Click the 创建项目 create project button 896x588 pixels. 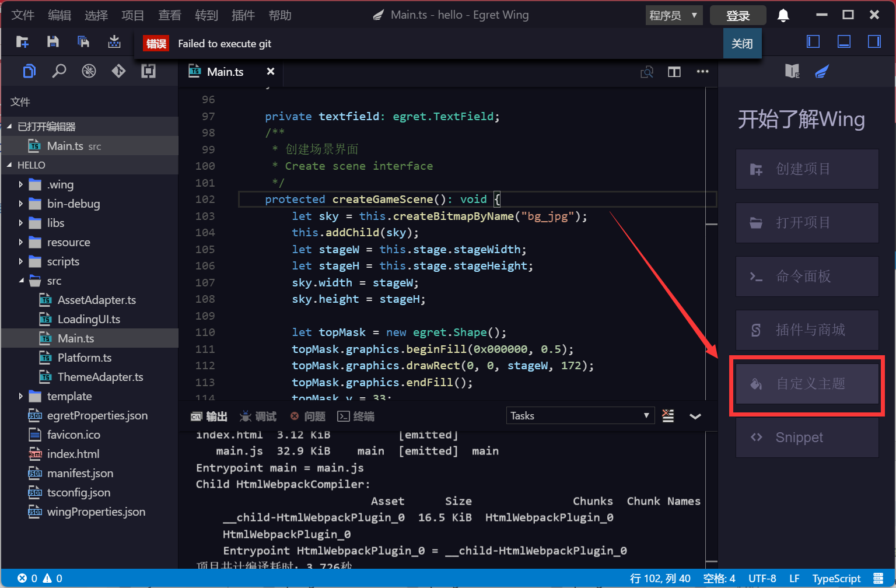pyautogui.click(x=807, y=169)
